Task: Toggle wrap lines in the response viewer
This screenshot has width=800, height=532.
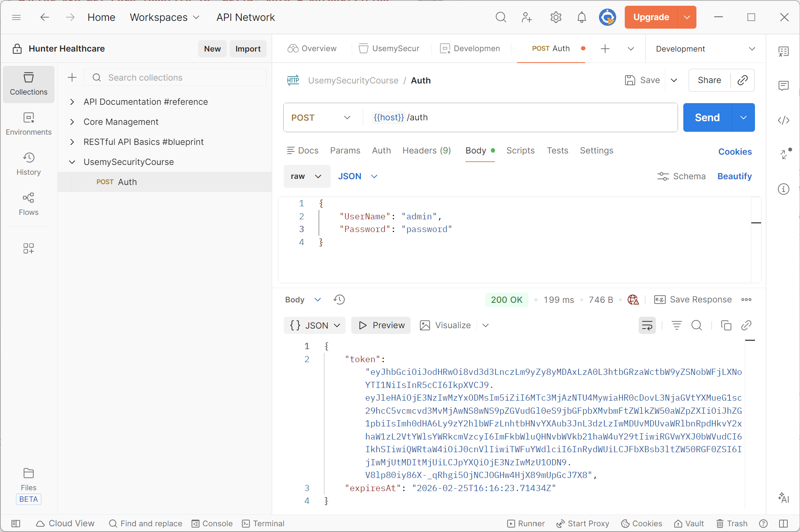Action: pyautogui.click(x=647, y=325)
